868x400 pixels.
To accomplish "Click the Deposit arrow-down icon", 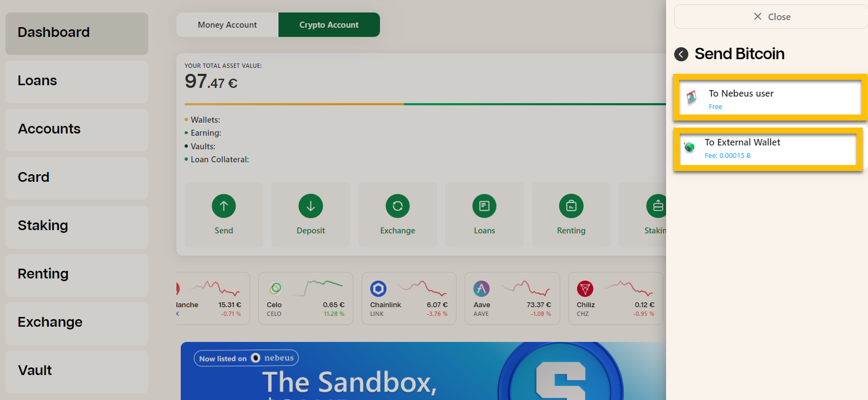I will click(311, 206).
